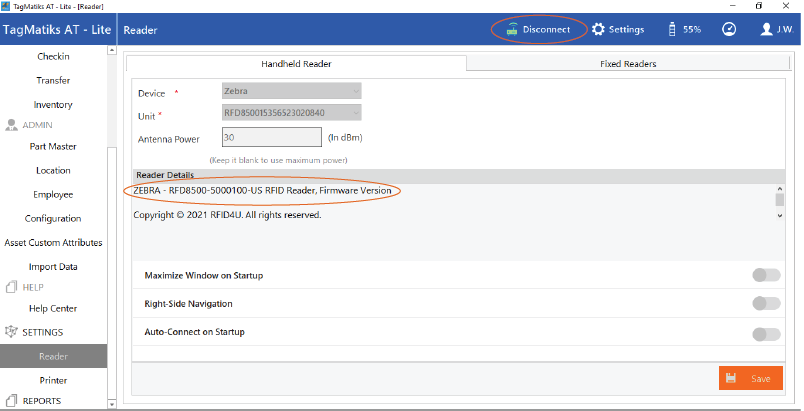Screen dimensions: 804x411
Task: Click the dashboard gauge icon
Action: point(729,30)
